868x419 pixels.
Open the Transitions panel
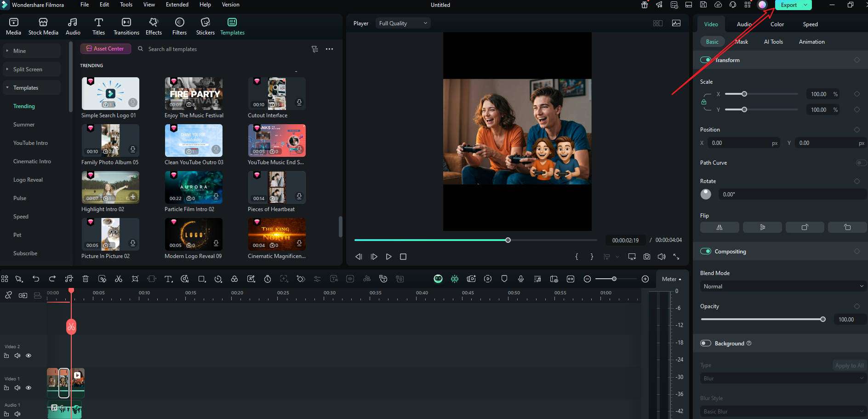[126, 27]
